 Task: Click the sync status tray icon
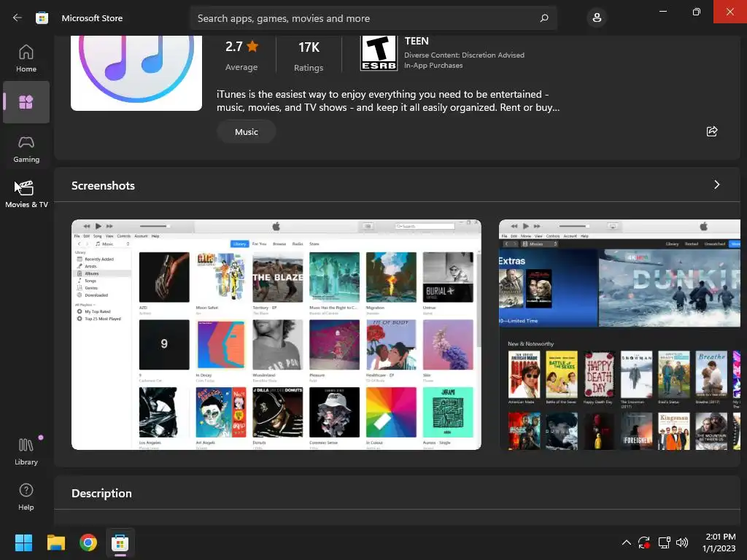tap(644, 542)
